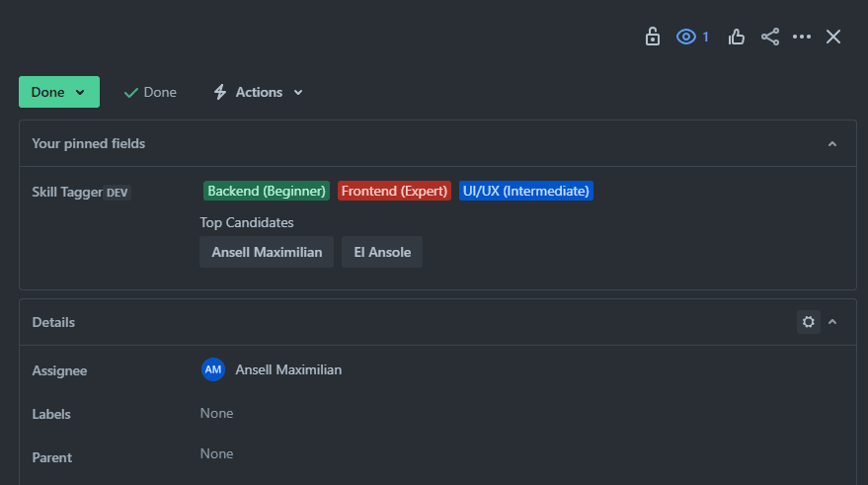
Task: Click the thumbs-up vote icon
Action: (x=737, y=37)
